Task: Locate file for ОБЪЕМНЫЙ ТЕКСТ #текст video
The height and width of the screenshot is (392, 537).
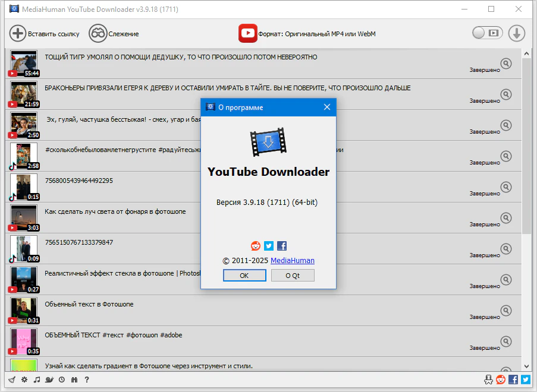Action: [506, 342]
